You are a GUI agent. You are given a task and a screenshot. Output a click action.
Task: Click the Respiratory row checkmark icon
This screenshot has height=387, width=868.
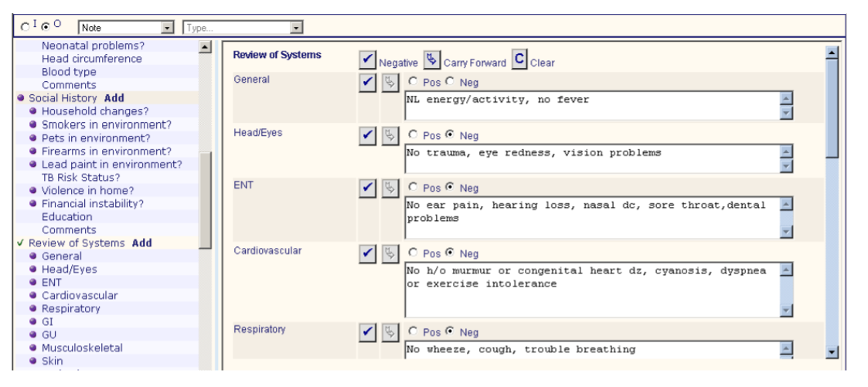point(369,332)
